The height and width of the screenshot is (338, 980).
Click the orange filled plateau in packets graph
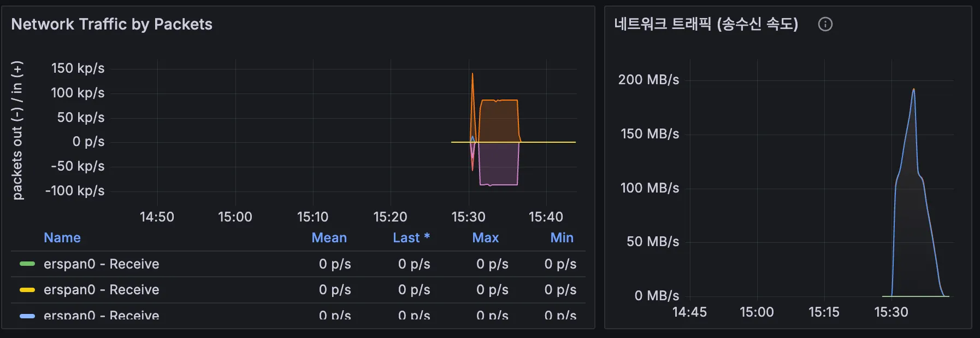pos(498,121)
